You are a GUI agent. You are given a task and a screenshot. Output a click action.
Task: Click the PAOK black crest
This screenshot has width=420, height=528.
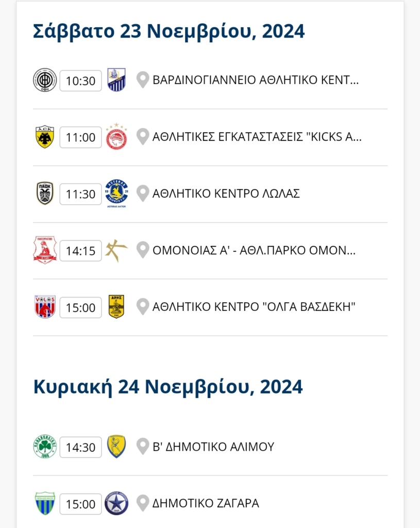pos(45,193)
